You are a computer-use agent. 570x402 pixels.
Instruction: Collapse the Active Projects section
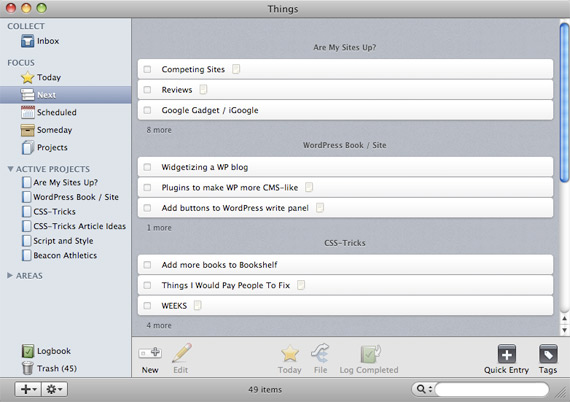point(11,169)
